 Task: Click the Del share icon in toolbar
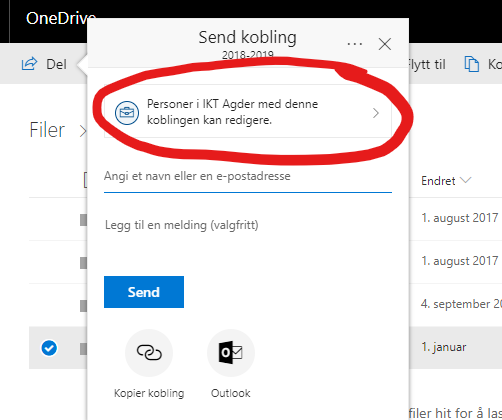pyautogui.click(x=29, y=64)
